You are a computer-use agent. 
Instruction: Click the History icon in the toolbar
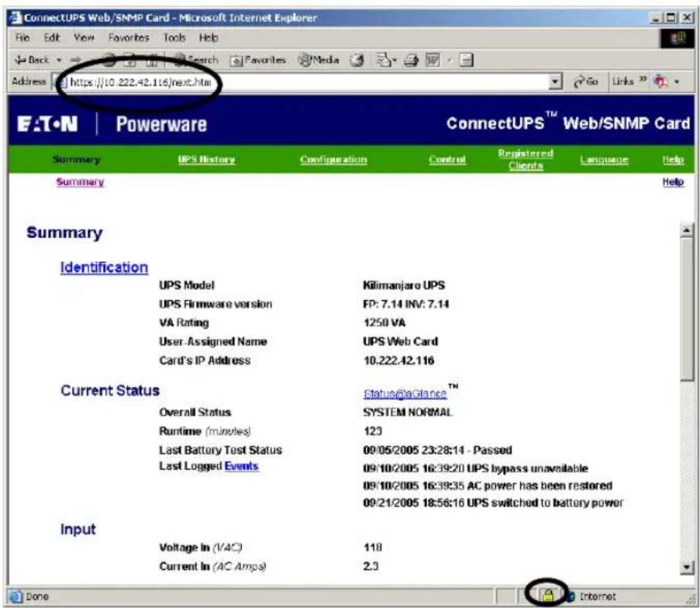[x=357, y=60]
